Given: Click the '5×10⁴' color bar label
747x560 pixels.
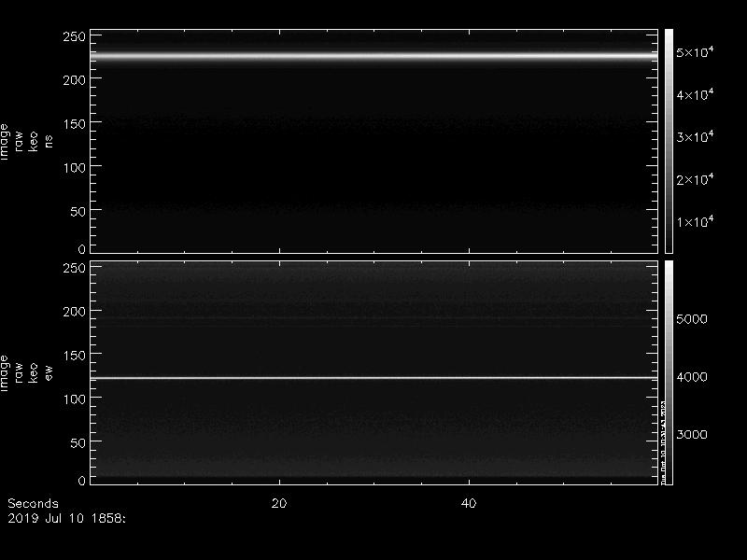Looking at the screenshot, I should click(x=695, y=52).
